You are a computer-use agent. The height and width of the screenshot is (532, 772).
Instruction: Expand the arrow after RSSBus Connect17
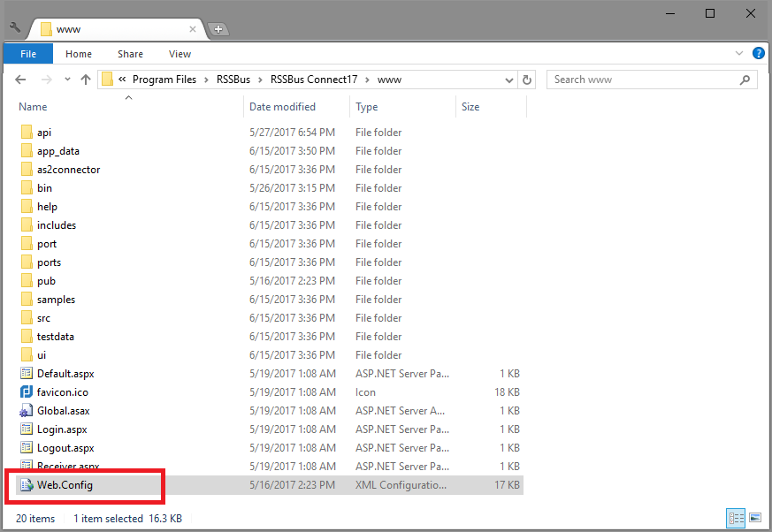click(x=367, y=80)
